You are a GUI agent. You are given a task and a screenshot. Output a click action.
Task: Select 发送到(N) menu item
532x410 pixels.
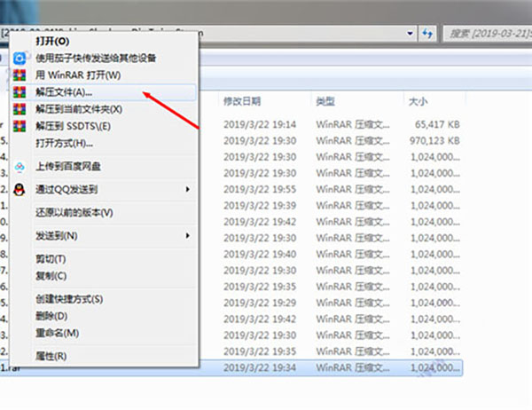[x=104, y=236]
